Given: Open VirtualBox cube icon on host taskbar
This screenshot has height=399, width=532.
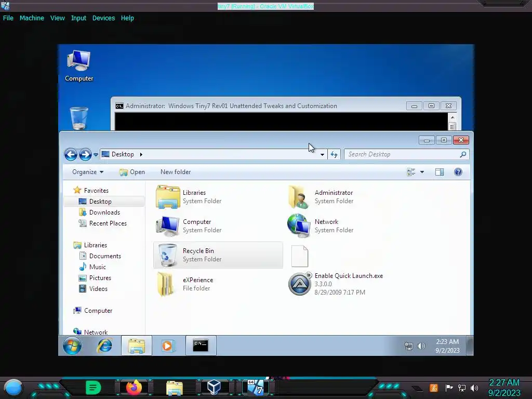Looking at the screenshot, I should tap(214, 388).
